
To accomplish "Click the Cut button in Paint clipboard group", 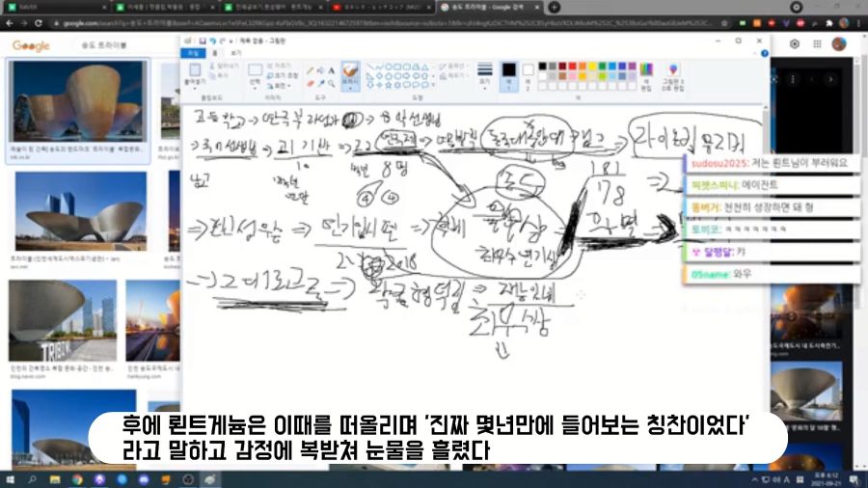I will (x=224, y=66).
